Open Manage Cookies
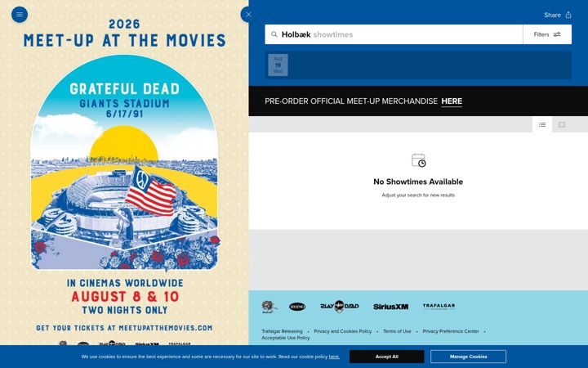 click(469, 357)
